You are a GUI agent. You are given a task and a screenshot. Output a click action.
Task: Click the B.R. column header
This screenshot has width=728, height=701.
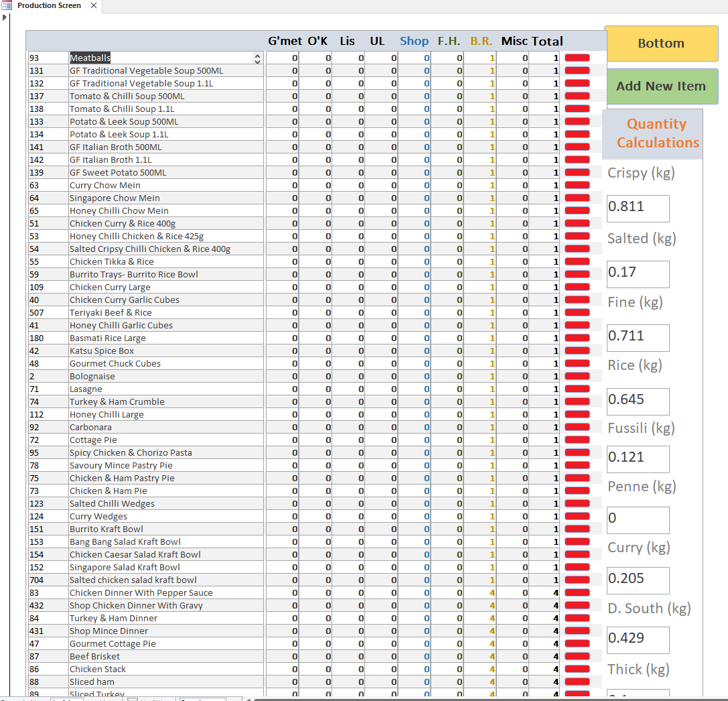coord(481,42)
